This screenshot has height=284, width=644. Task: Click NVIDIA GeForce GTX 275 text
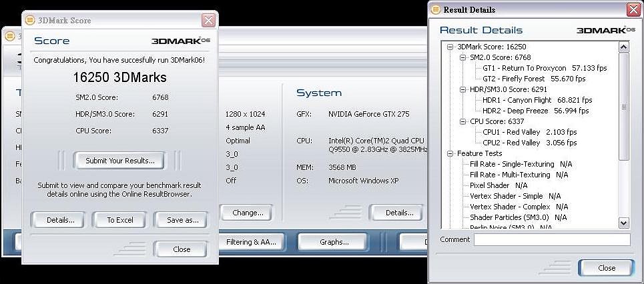pos(369,114)
